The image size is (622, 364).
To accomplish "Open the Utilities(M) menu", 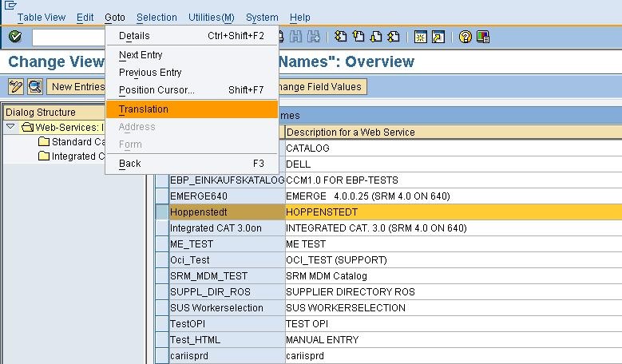I will [212, 18].
